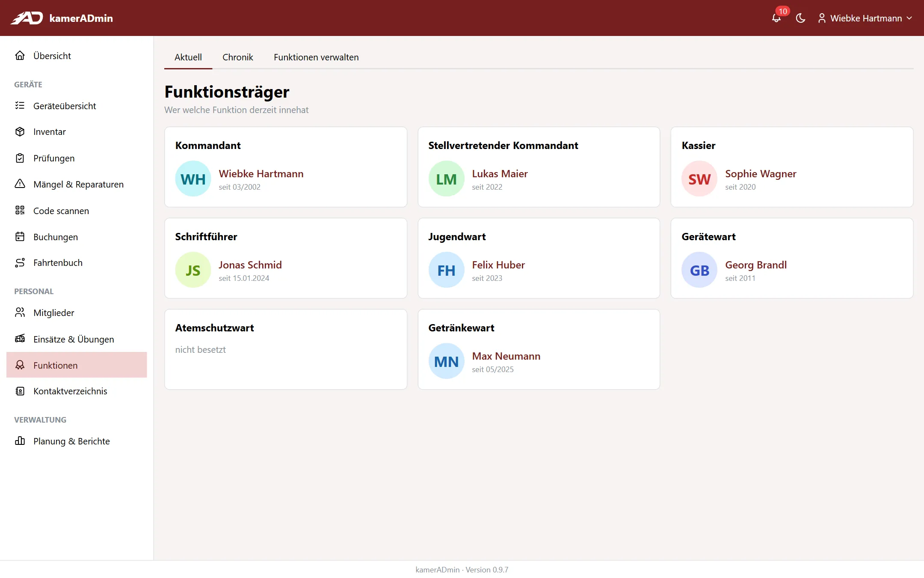Click the Einsätze & Übungen fire truck icon
This screenshot has height=578, width=924.
[x=20, y=339]
